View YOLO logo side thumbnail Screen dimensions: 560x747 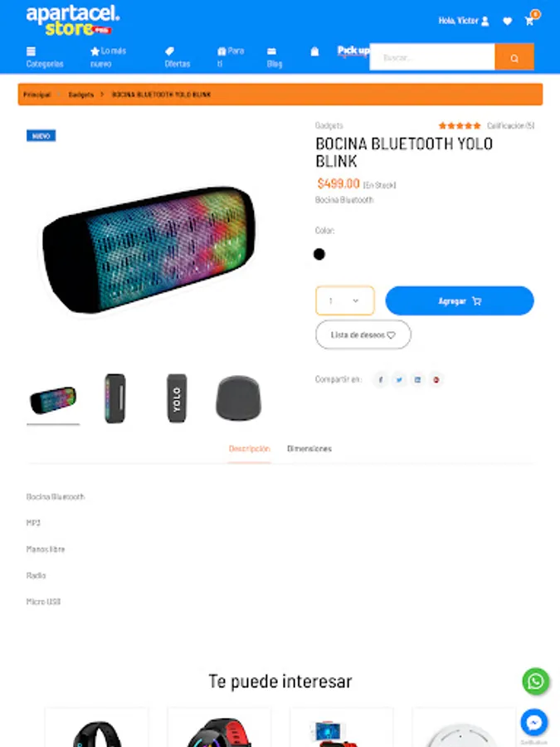(177, 398)
